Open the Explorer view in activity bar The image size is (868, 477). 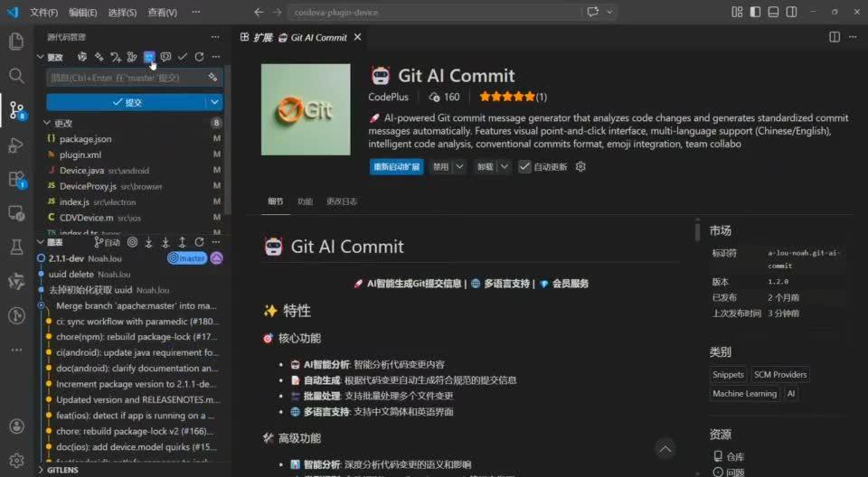[x=16, y=42]
